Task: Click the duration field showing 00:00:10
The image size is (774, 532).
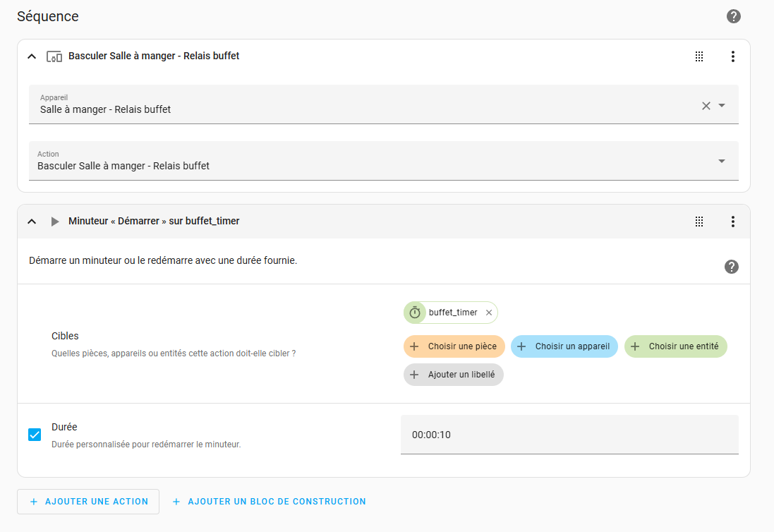Action: point(569,435)
